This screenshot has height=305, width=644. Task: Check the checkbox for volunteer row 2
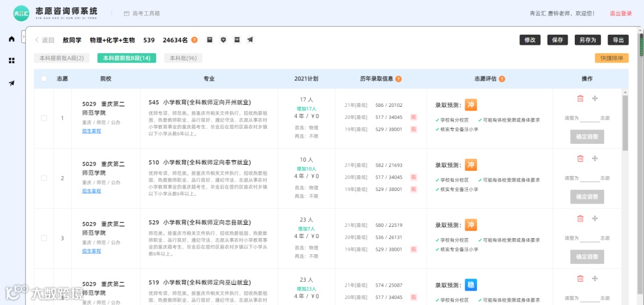pos(44,178)
